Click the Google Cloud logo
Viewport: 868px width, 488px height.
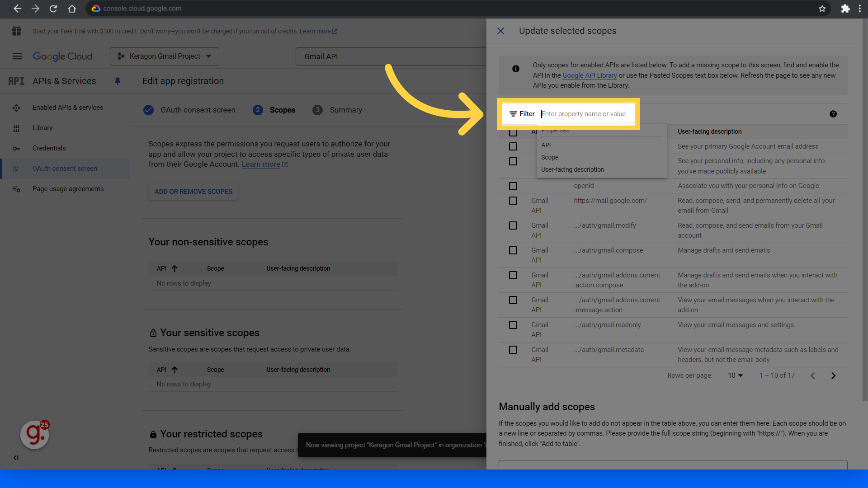(62, 56)
